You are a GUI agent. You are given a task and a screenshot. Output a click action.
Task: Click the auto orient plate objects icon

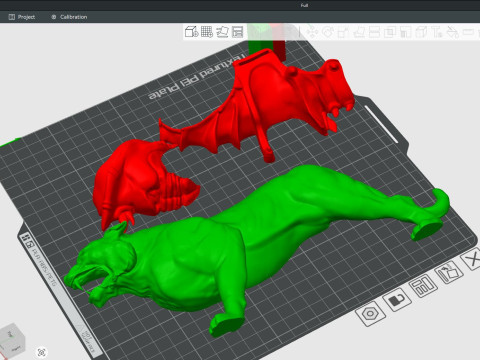449,272
